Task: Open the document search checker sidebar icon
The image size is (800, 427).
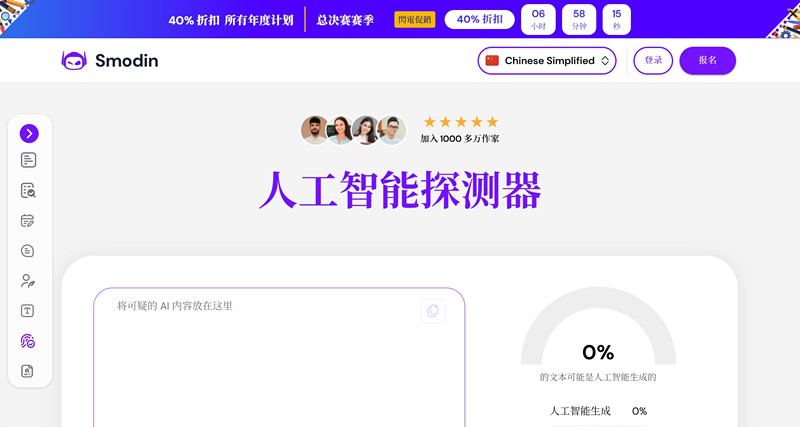Action: [x=29, y=190]
